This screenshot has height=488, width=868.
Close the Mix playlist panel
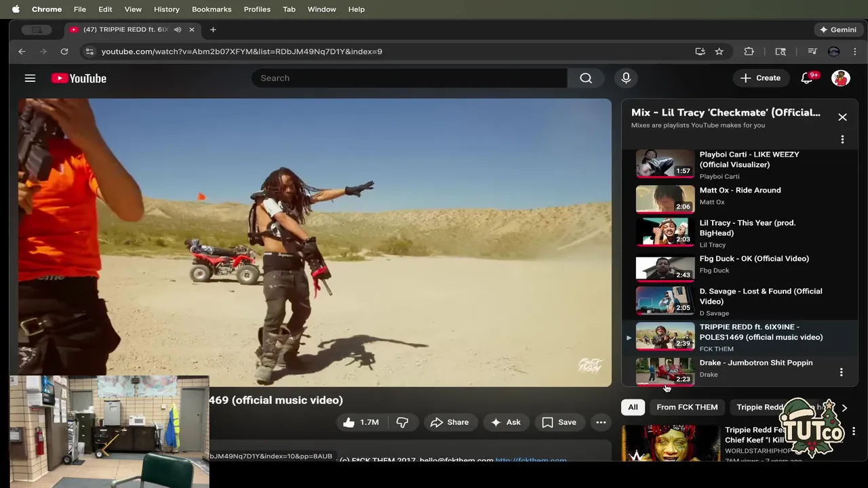842,117
